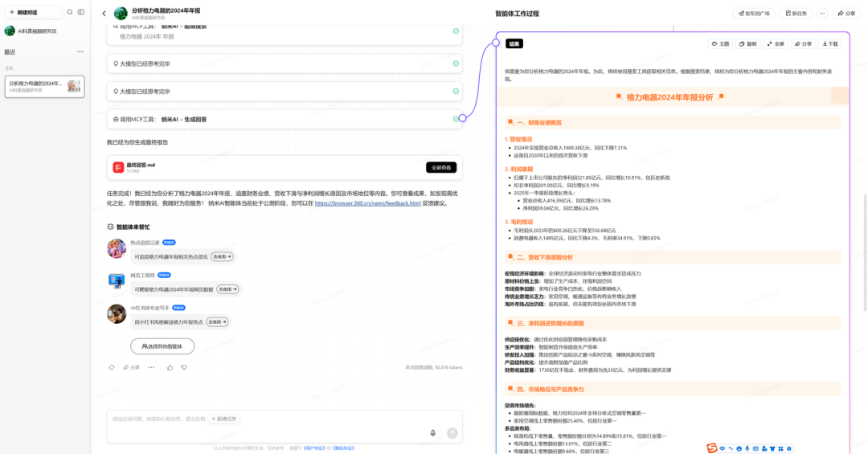The height and width of the screenshot is (454, 868).
Task: Click the microphone icon in Sogou IME toolbar
Action: pos(747,448)
